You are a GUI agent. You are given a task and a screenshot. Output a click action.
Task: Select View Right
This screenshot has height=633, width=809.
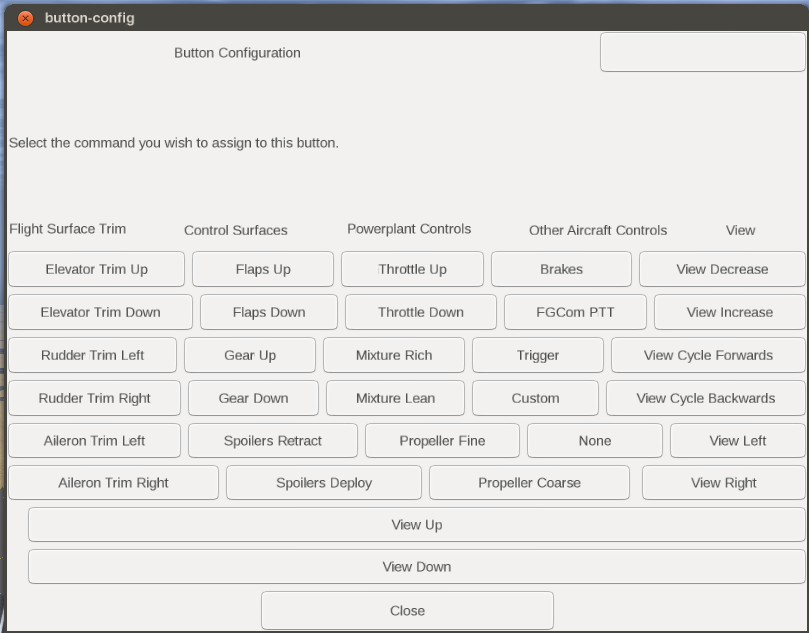point(724,482)
